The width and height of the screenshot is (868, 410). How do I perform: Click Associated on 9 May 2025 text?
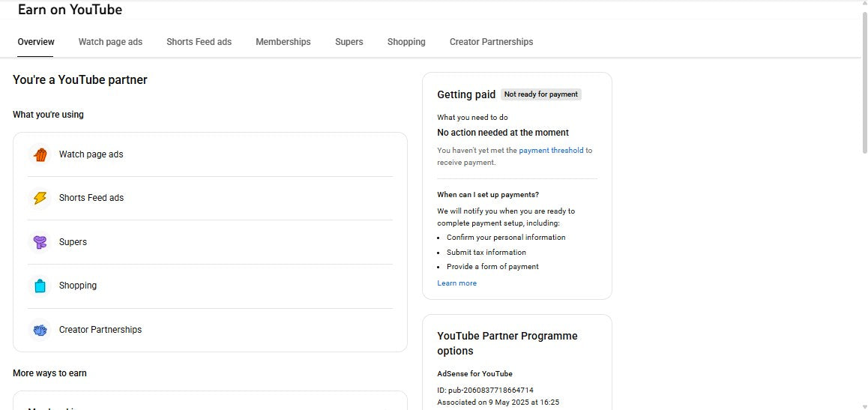click(x=498, y=403)
